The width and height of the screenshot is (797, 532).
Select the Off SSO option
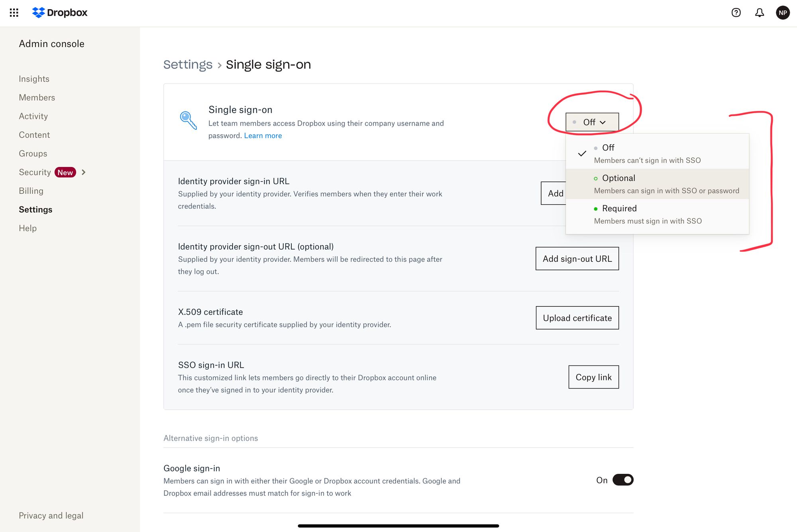point(658,153)
